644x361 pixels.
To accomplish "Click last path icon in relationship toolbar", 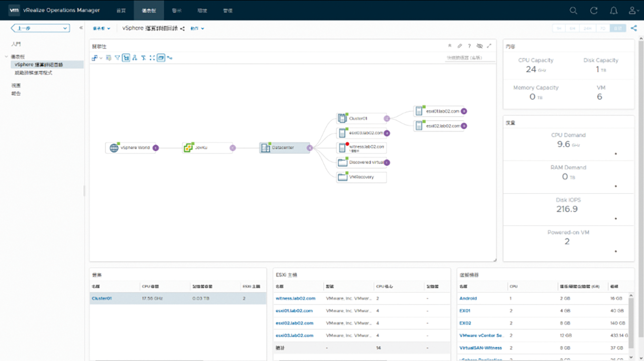I will [x=170, y=58].
